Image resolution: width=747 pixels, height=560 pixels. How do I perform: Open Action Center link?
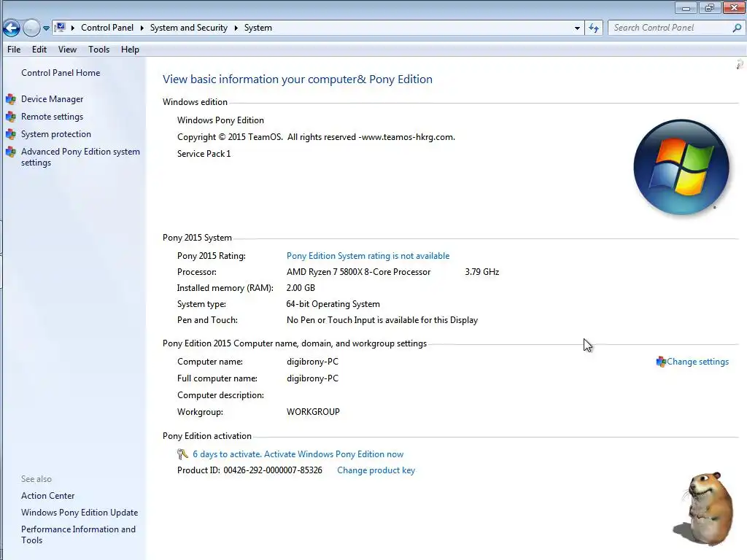47,496
